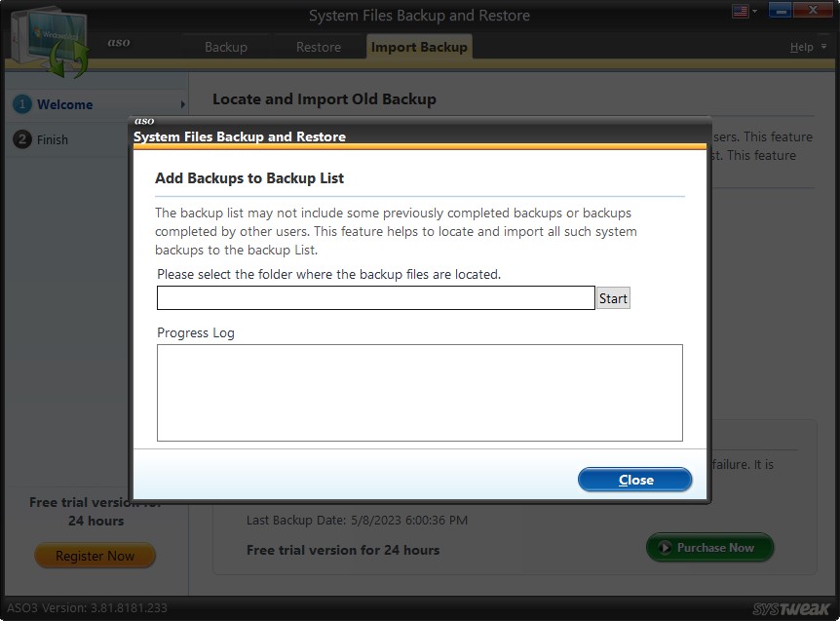
Task: Click inside the Progress Log area
Action: coord(420,390)
